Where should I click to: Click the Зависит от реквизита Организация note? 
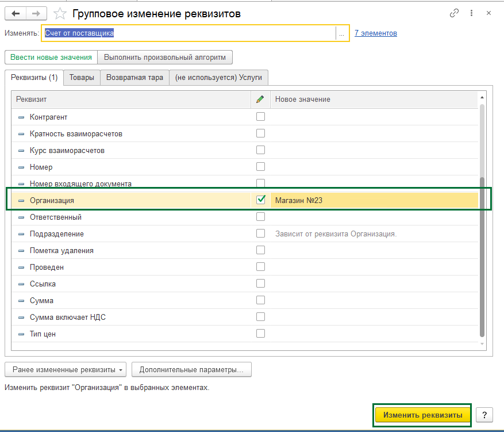point(336,234)
